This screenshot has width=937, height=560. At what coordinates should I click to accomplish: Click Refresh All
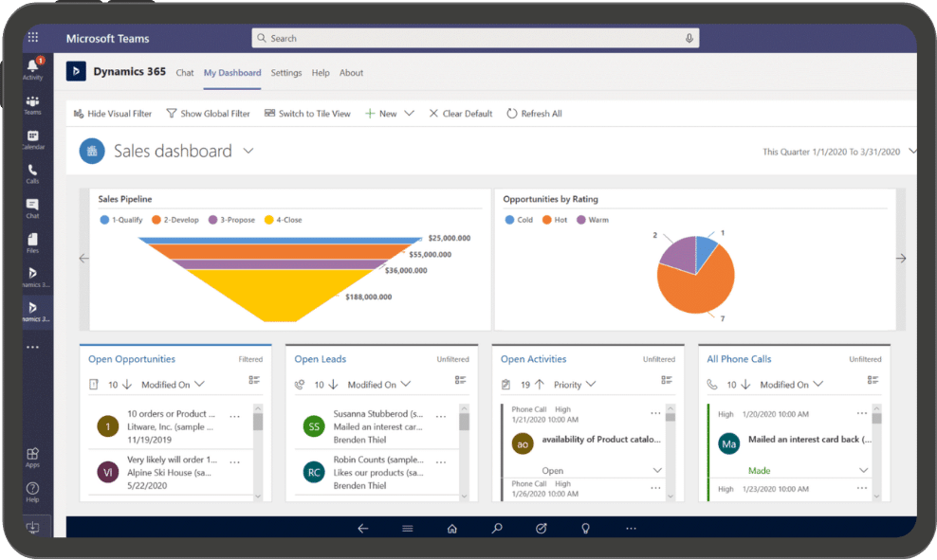pyautogui.click(x=535, y=114)
